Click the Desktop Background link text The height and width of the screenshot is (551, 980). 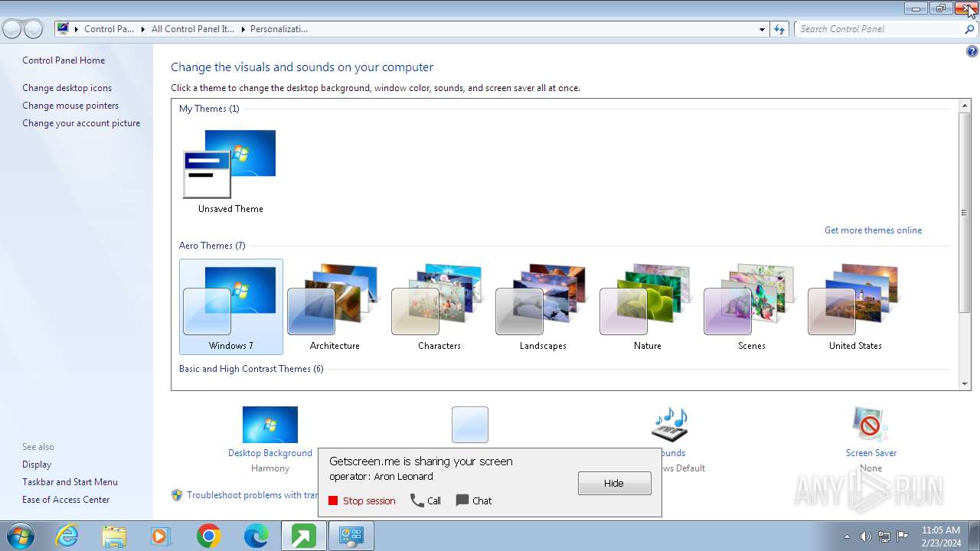270,453
